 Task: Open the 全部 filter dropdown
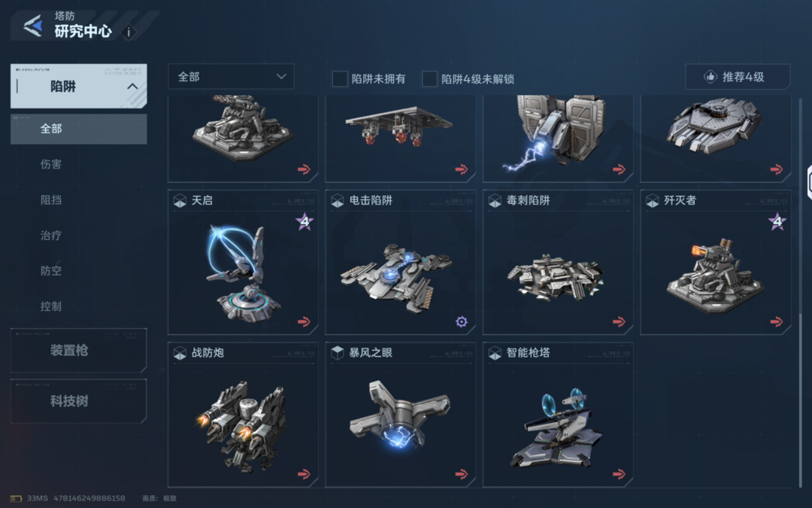coord(231,77)
